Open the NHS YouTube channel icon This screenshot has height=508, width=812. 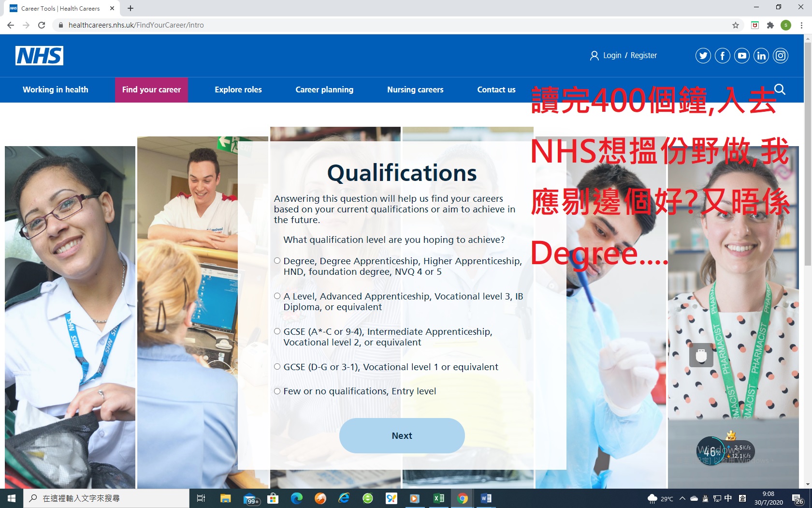pos(741,56)
